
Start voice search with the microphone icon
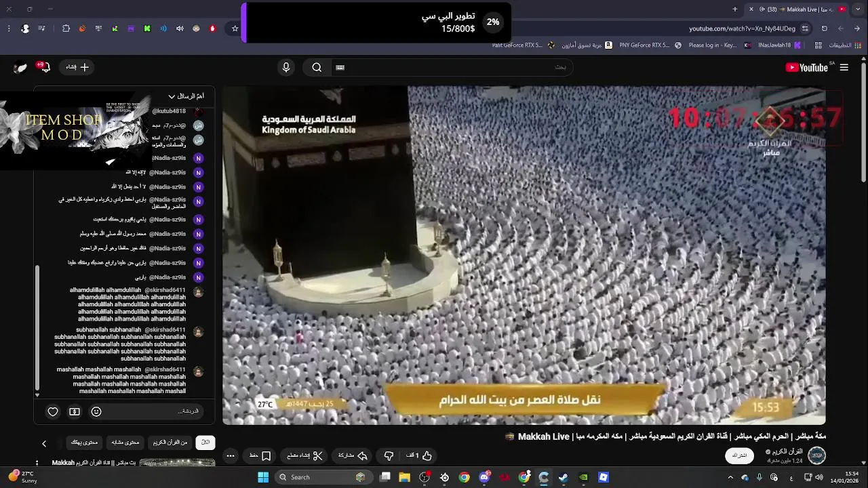pyautogui.click(x=286, y=67)
